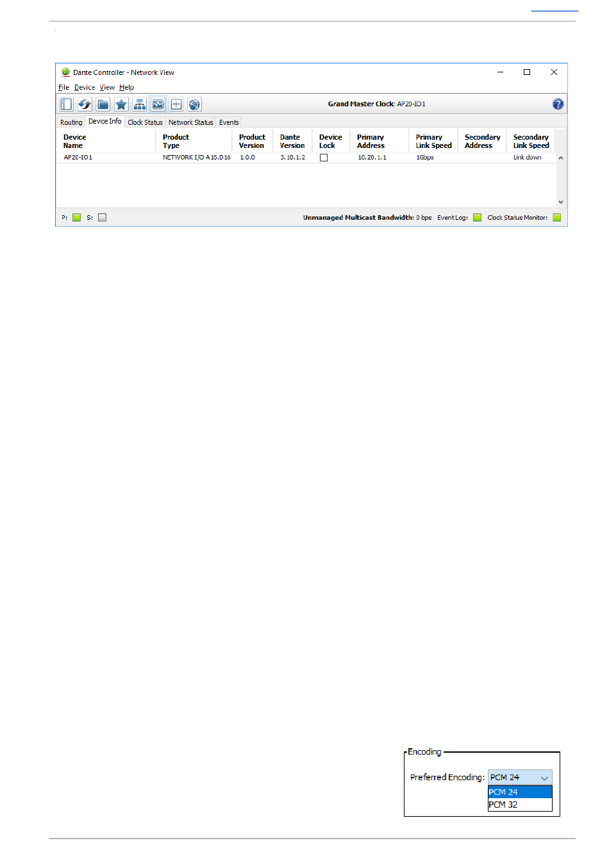Close the Dante Controller window
This screenshot has height=868, width=609.
[x=554, y=72]
